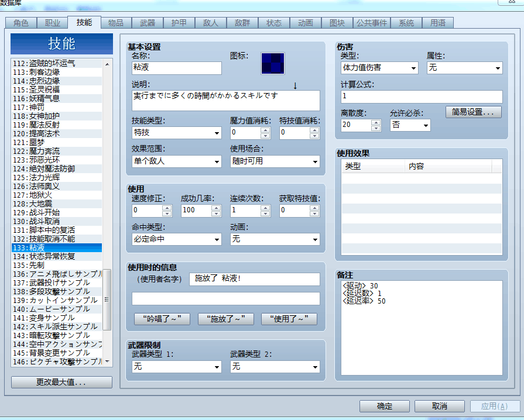Select skill 135:先制
Viewport: 524px width, 420px height.
[x=57, y=265]
